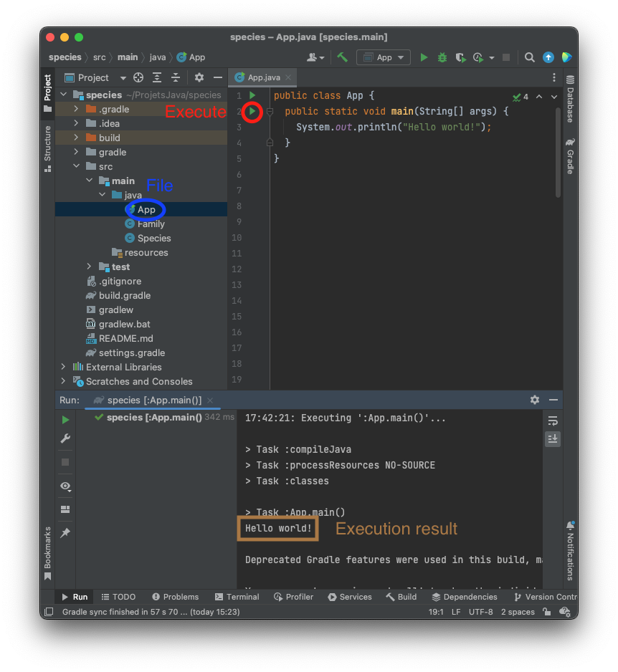
Task: Expand External Libraries node
Action: point(63,367)
